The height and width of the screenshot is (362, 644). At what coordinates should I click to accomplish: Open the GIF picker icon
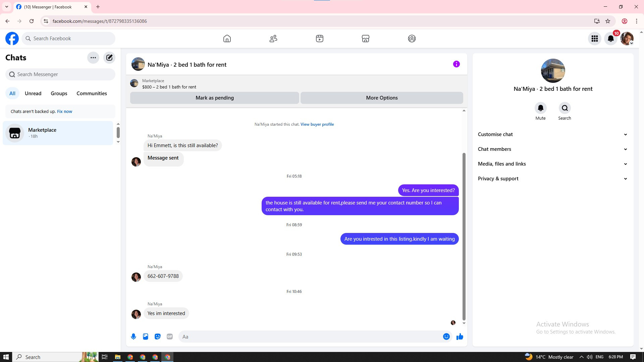tap(170, 337)
